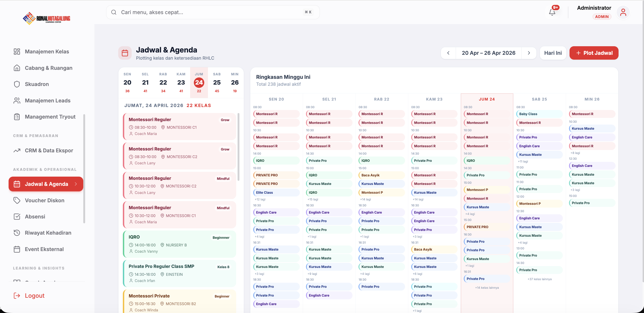Expand the Jadwal & Agenda sidebar chevron
The width and height of the screenshot is (644, 313).
tap(76, 184)
